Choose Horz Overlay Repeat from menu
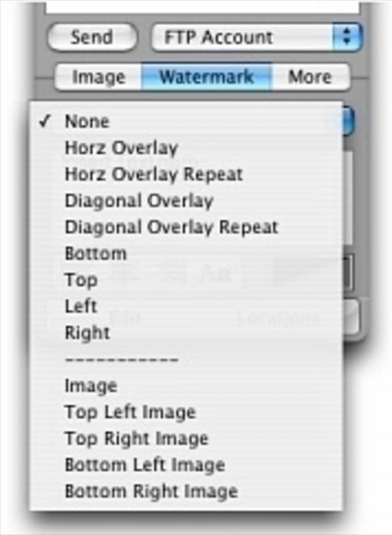Viewport: 392px width, 535px height. (x=154, y=174)
